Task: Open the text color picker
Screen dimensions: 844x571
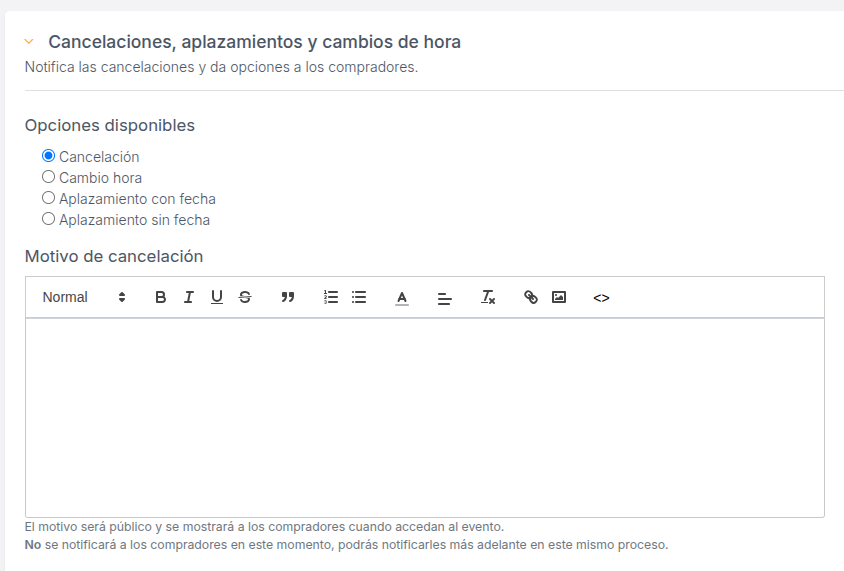Action: click(x=402, y=297)
